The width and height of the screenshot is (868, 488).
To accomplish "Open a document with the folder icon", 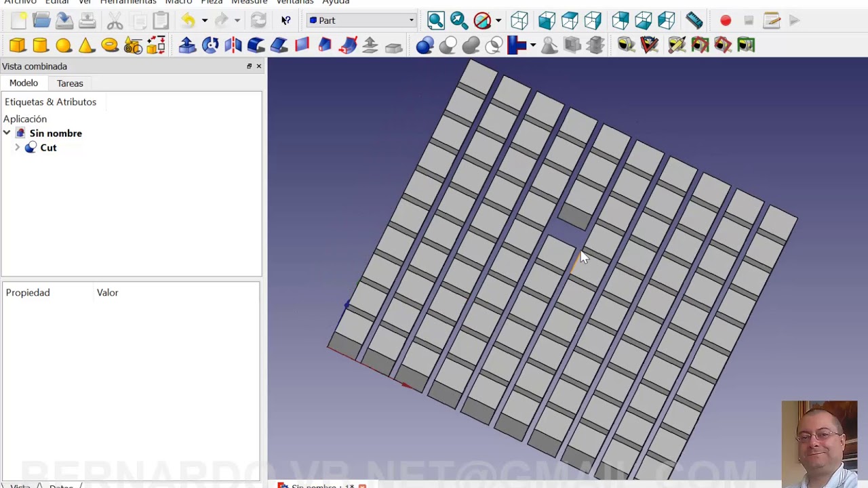I will (41, 21).
